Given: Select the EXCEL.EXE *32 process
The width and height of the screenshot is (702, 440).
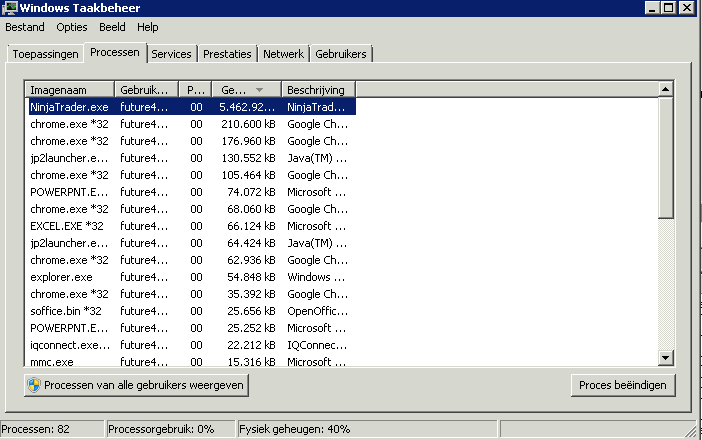Looking at the screenshot, I should coord(192,226).
